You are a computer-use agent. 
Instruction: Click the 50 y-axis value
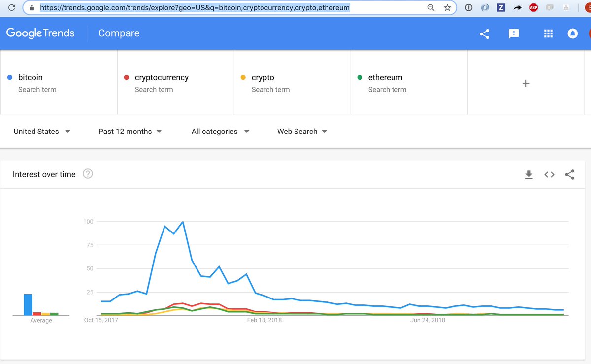click(90, 269)
